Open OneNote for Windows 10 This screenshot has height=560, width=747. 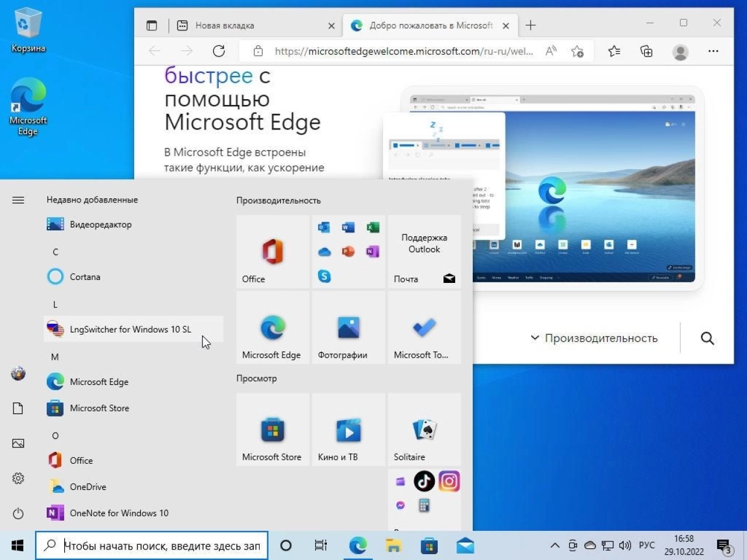(x=133, y=513)
